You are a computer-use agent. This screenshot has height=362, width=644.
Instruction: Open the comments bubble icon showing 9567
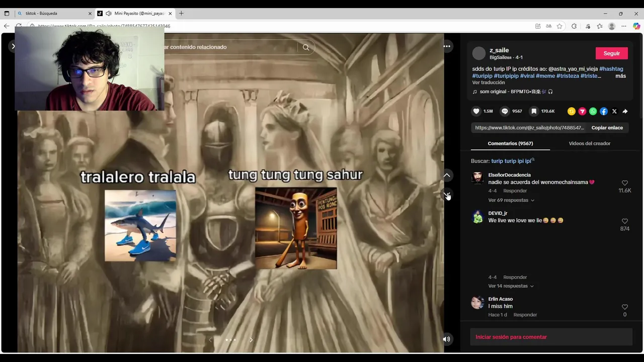click(x=505, y=111)
